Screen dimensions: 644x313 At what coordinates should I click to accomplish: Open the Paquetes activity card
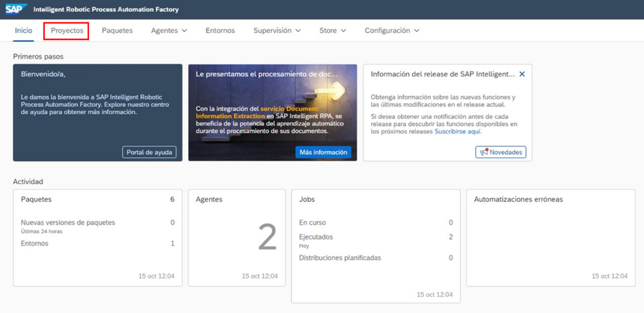coord(98,238)
